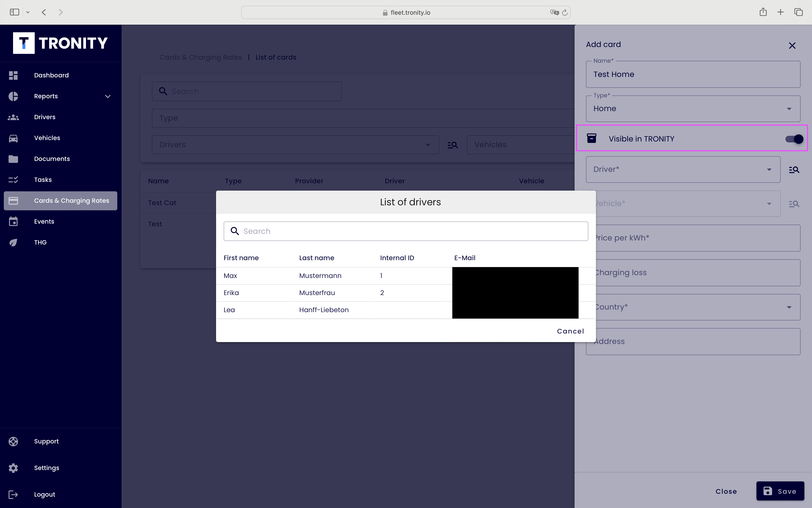Click the Logout exit icon
The height and width of the screenshot is (508, 812).
13,494
